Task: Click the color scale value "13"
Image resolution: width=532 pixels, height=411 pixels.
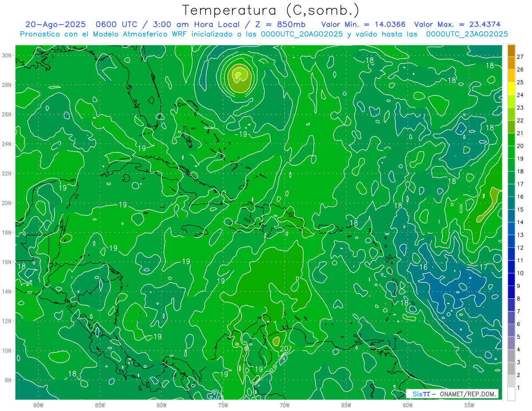Action: tap(520, 235)
